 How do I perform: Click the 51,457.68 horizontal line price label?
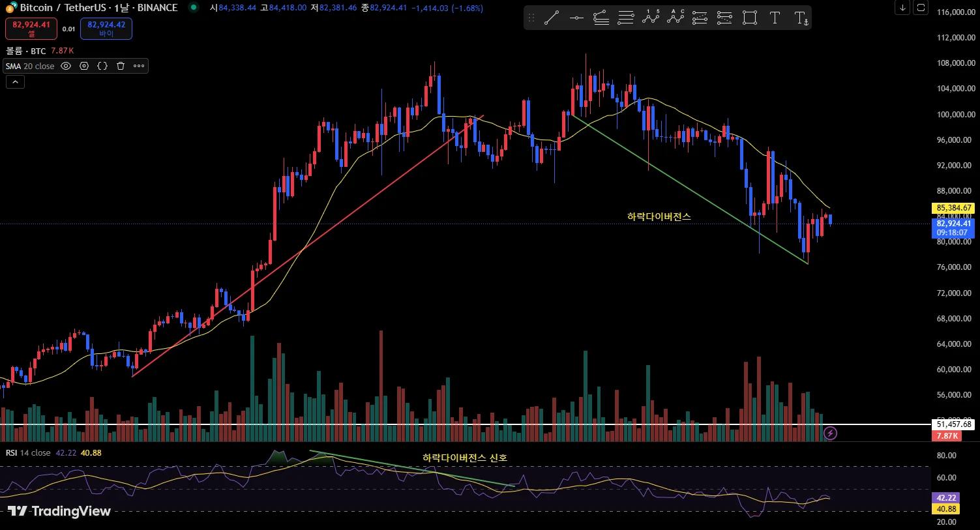point(954,424)
